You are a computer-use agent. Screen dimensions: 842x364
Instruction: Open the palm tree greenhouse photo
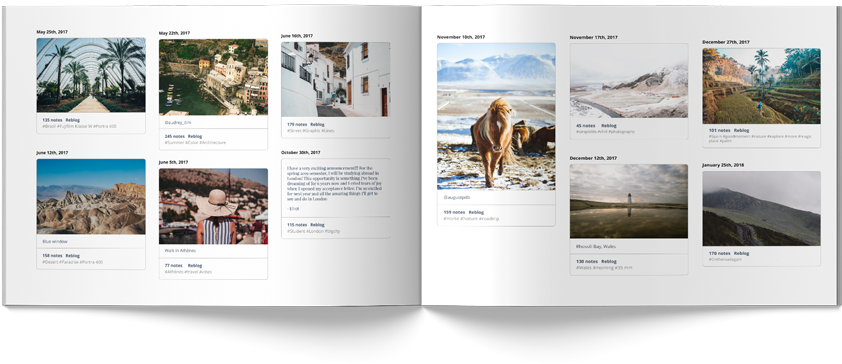click(91, 75)
